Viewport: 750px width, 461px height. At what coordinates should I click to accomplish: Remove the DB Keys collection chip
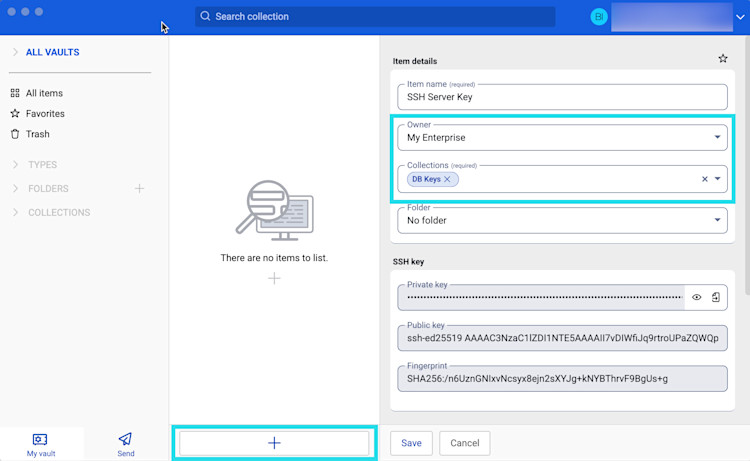tap(448, 179)
